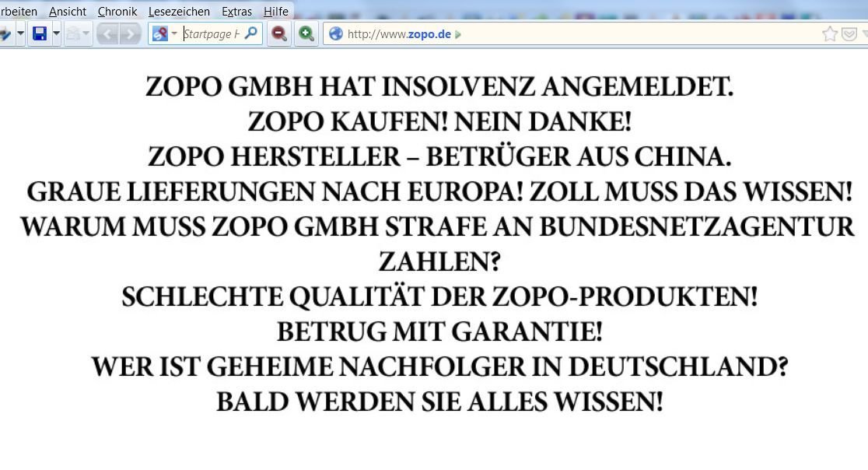Click the line 'WER IST GEHEIME NACHFOLGER IN DEUTSCHLAND?'
This screenshot has height=470, width=868.
point(439,367)
